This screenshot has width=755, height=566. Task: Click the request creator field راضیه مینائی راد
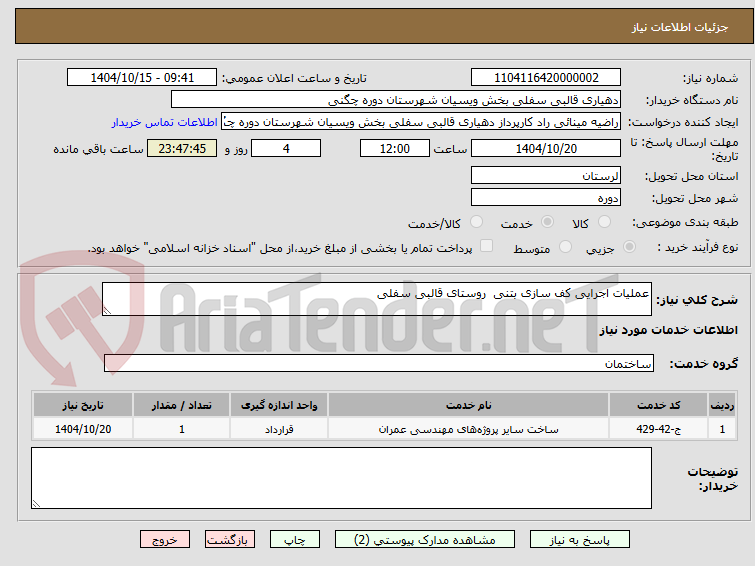(421, 122)
